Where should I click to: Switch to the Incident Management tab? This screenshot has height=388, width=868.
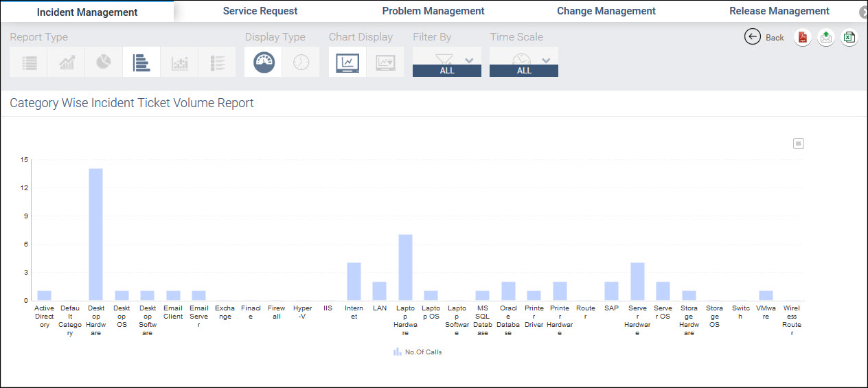[87, 12]
